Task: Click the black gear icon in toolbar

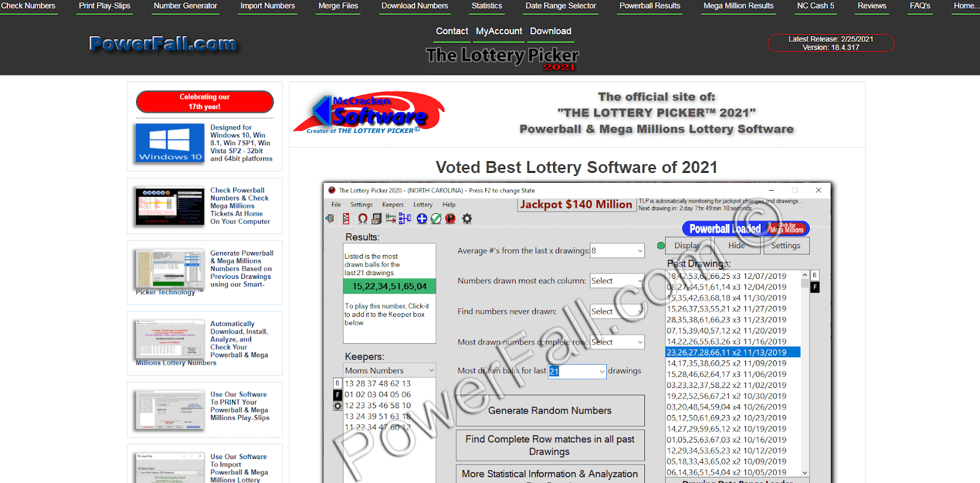Action: tap(467, 219)
